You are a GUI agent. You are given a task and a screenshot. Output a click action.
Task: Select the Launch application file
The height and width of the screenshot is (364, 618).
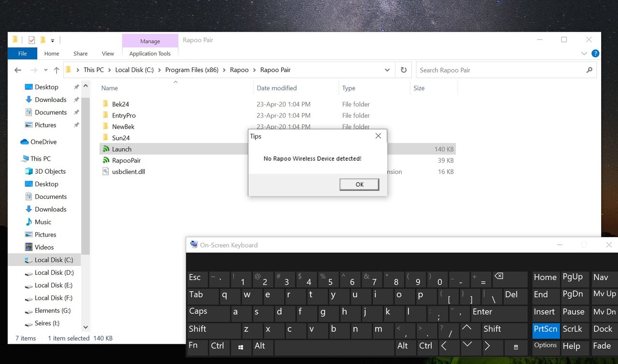(122, 149)
